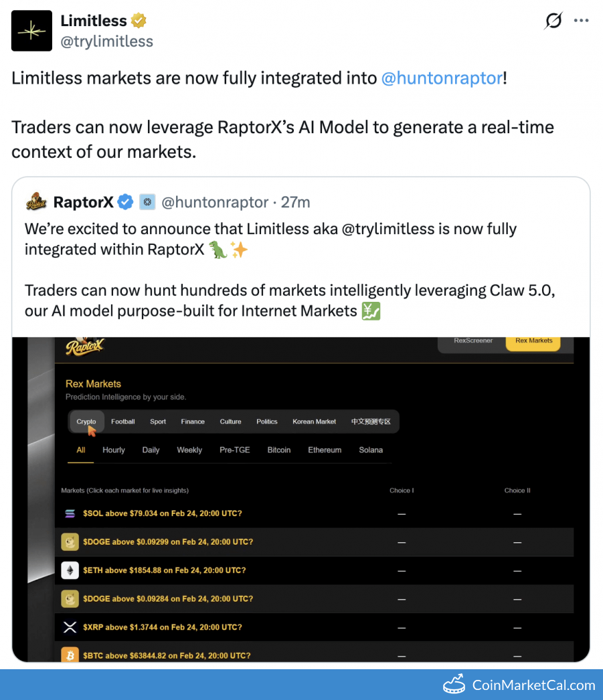Filter markets by the Pre-TGE tab
Viewport: 603px width, 700px height.
[234, 450]
